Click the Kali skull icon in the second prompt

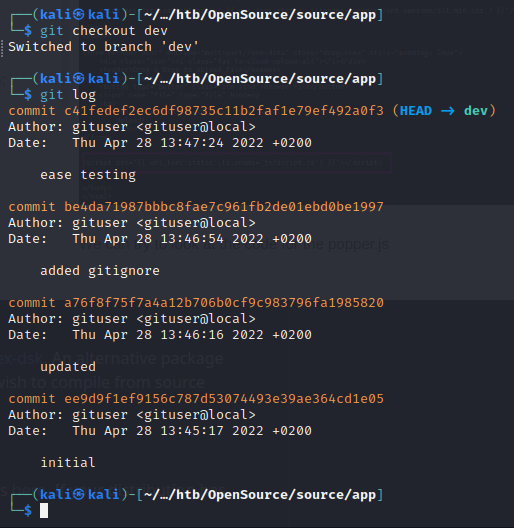point(79,78)
